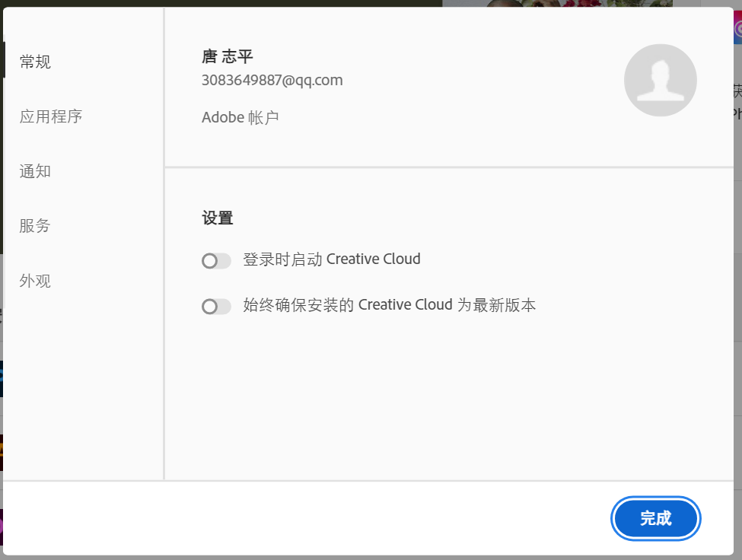Click the 登录时启动 Creative Cloud label text
The image size is (742, 560).
tap(331, 259)
